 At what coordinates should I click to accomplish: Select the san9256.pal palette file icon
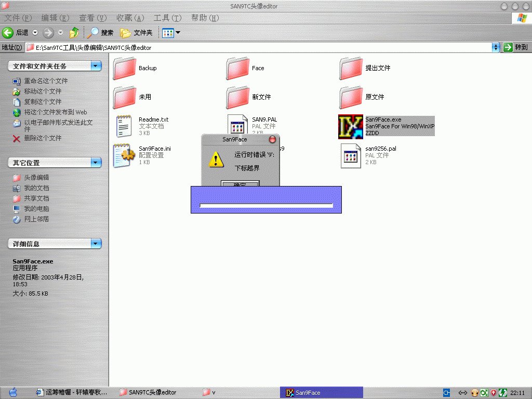tap(351, 155)
